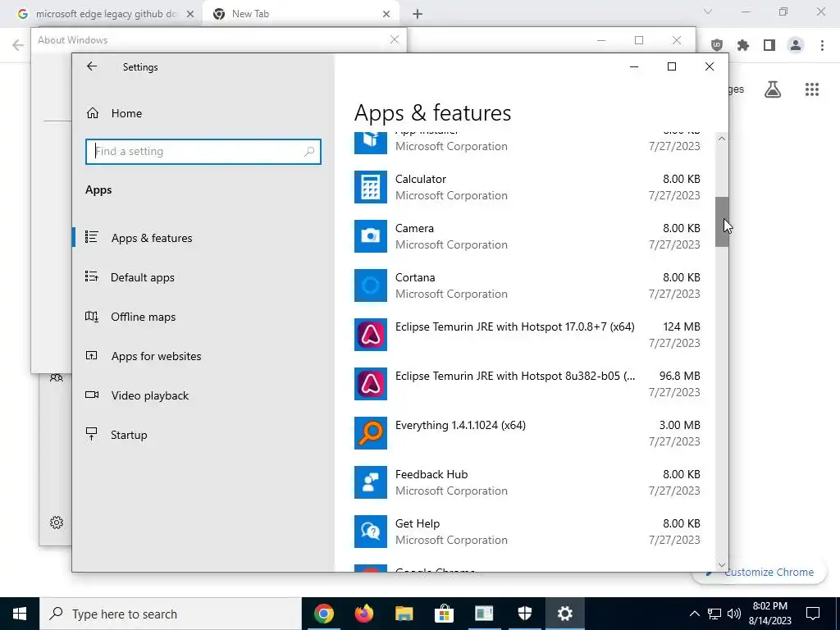Image resolution: width=840 pixels, height=630 pixels.
Task: Select the Camera app entry text
Action: (x=414, y=228)
